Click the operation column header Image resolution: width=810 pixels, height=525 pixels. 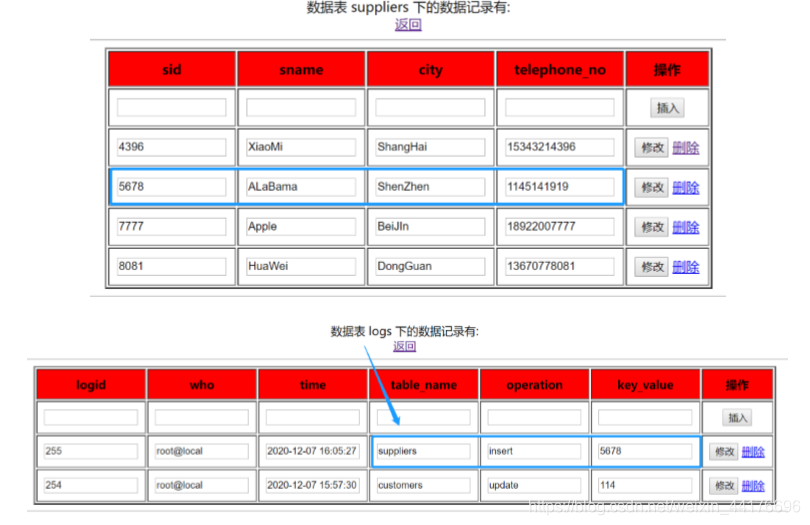tap(534, 385)
